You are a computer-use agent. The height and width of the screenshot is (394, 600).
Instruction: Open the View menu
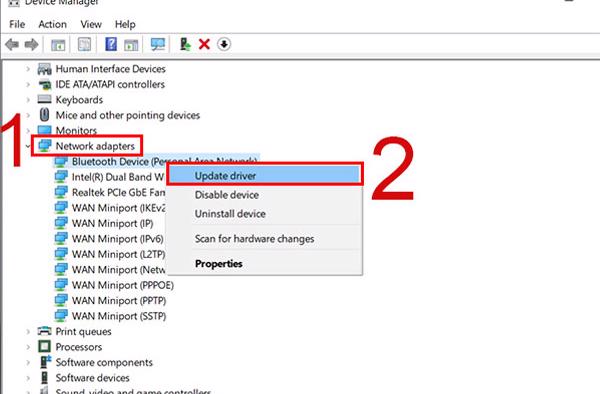(91, 24)
